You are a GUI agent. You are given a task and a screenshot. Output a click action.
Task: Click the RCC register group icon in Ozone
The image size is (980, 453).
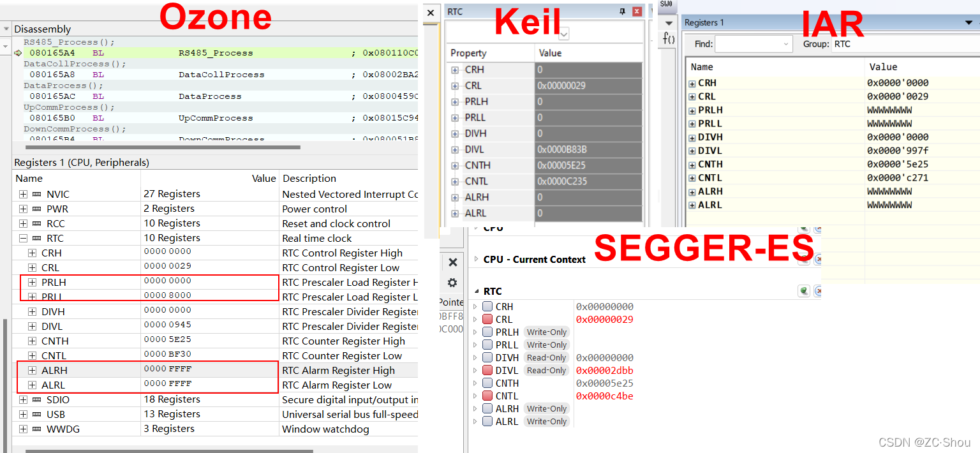point(36,224)
